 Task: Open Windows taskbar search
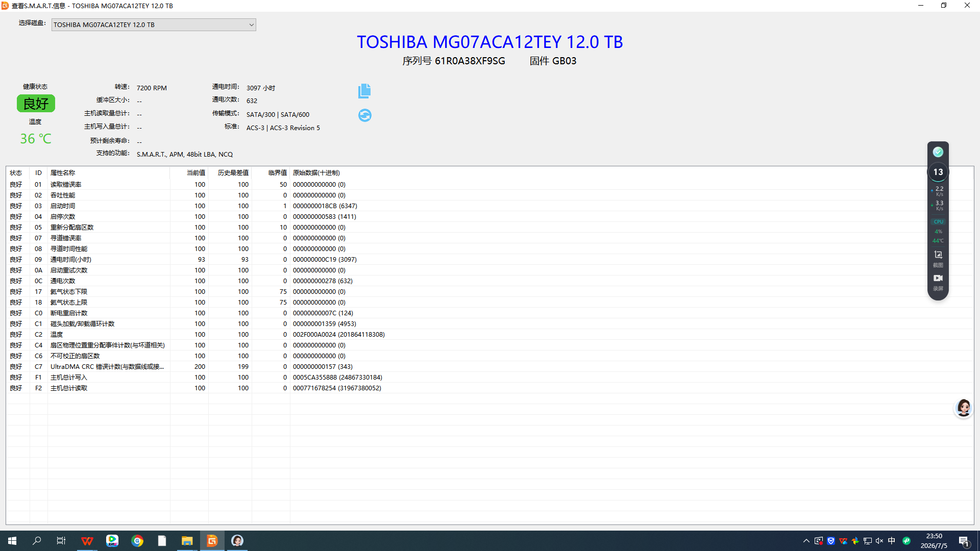point(37,541)
